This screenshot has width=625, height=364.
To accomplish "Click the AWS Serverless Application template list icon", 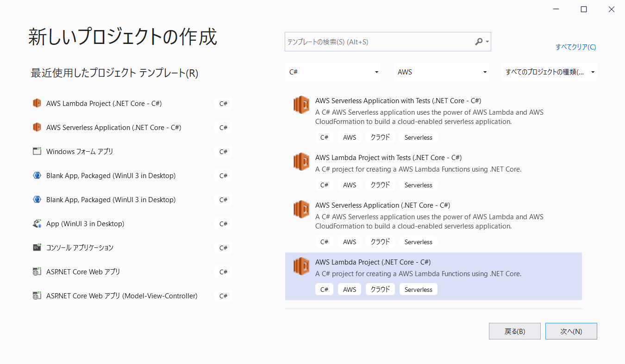I will tap(301, 209).
